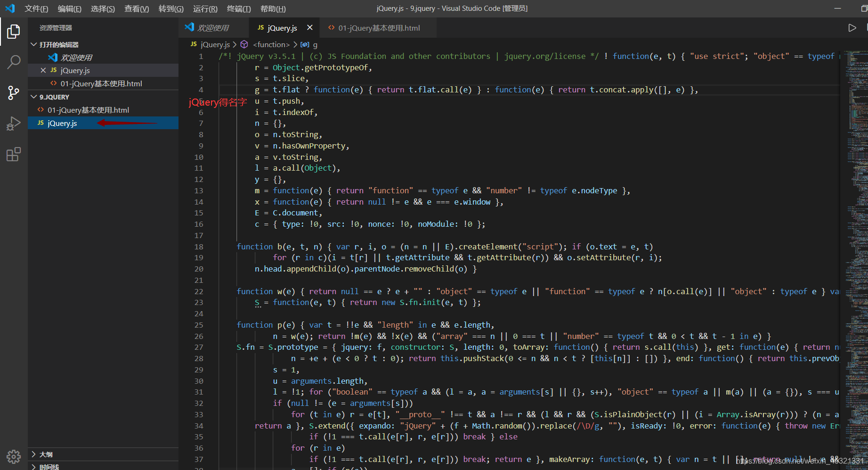
Task: Select 欢迎使用 in open editors
Action: (x=103, y=58)
